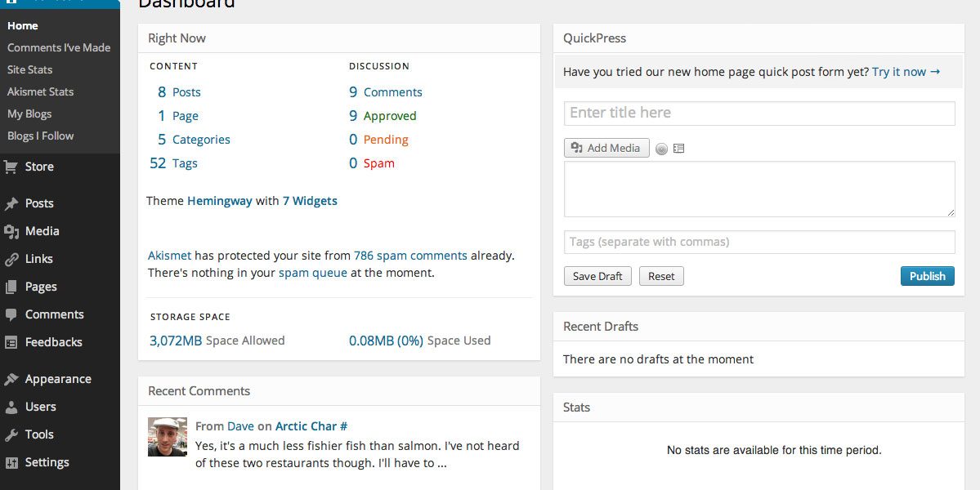Select Site Stats in sidebar

pos(29,69)
